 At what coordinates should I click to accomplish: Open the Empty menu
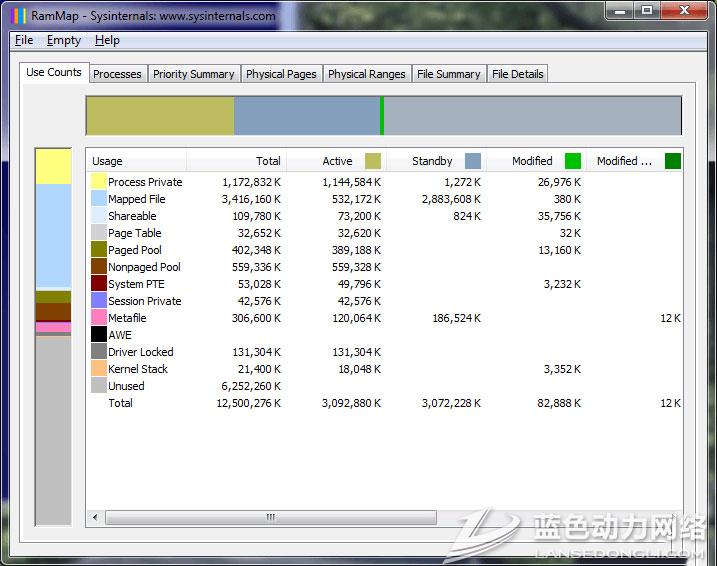[x=64, y=40]
